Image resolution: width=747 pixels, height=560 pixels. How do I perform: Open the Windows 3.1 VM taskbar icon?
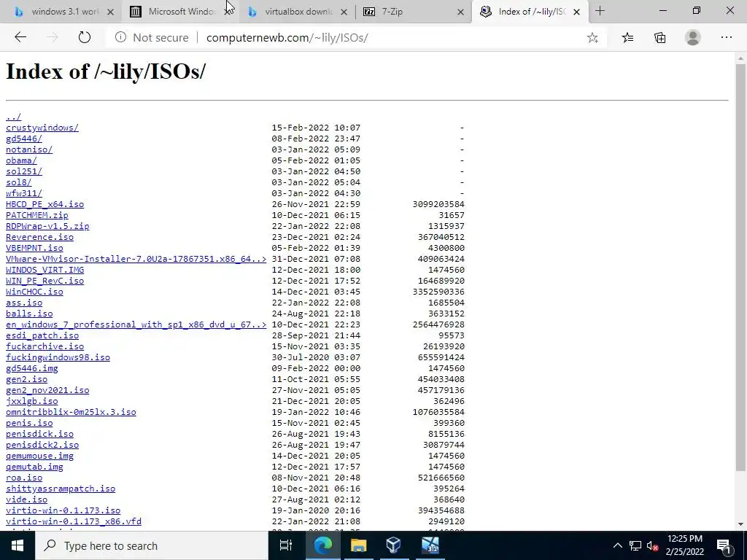click(430, 545)
